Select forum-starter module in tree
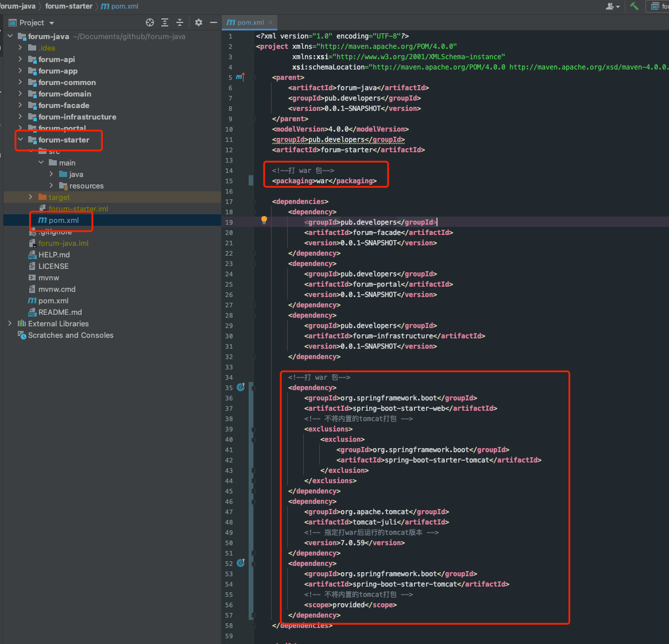Viewport: 669px width, 644px height. point(64,140)
